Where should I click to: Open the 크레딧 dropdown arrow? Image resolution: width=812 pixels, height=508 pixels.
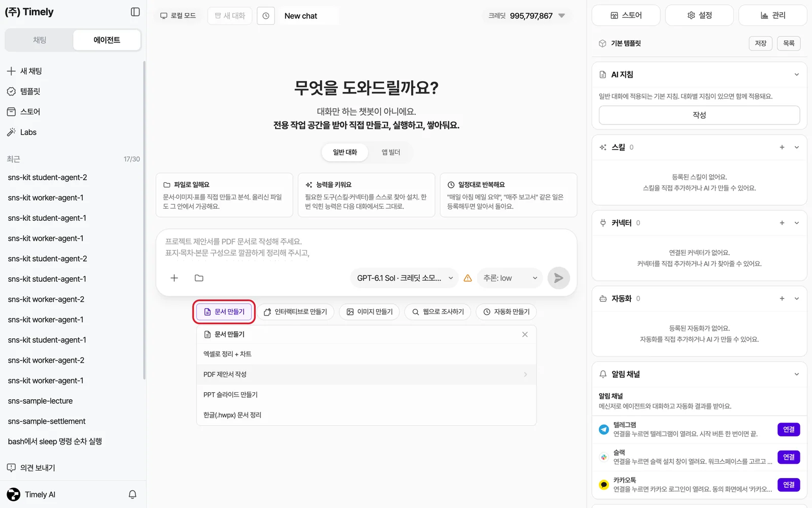point(562,16)
